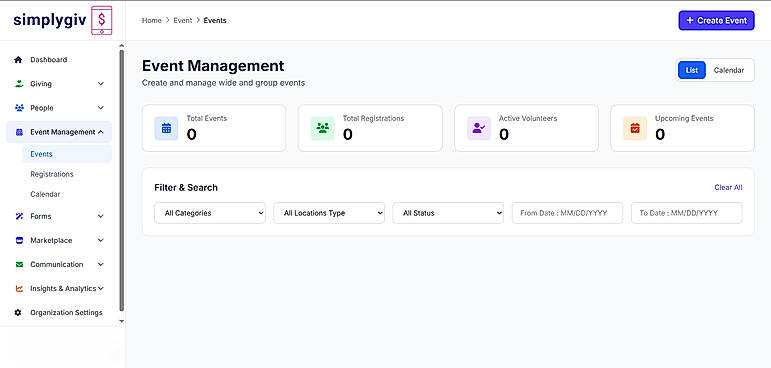Expand the Giving menu chevron
The height and width of the screenshot is (368, 771).
101,84
